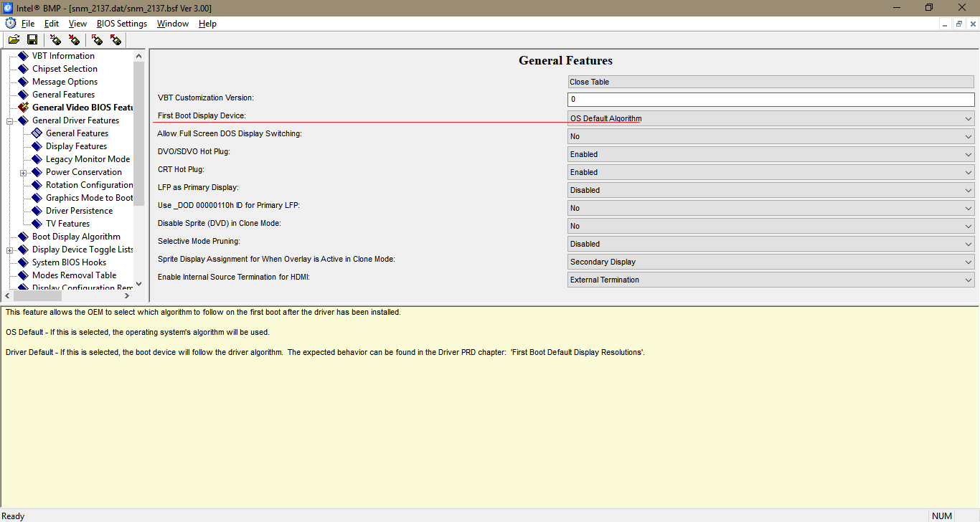The image size is (980, 522).
Task: Click the tree panel scroll-right arrow
Action: pos(127,295)
